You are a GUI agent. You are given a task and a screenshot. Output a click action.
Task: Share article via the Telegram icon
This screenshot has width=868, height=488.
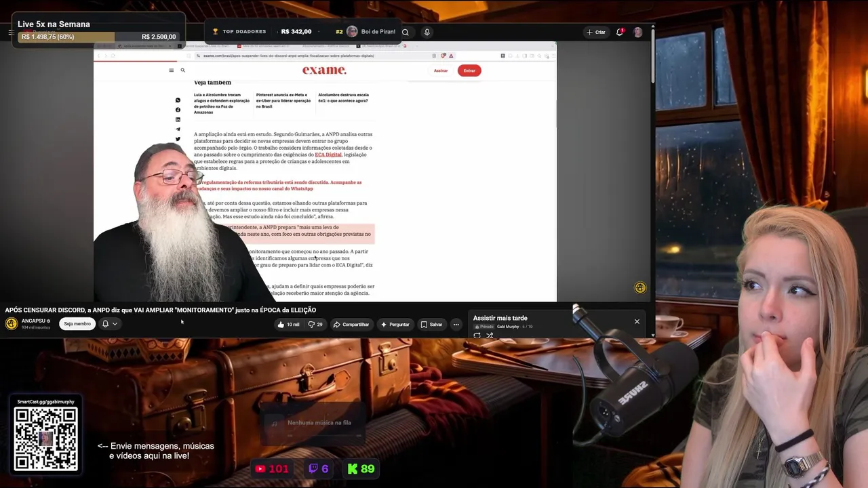coord(178,129)
